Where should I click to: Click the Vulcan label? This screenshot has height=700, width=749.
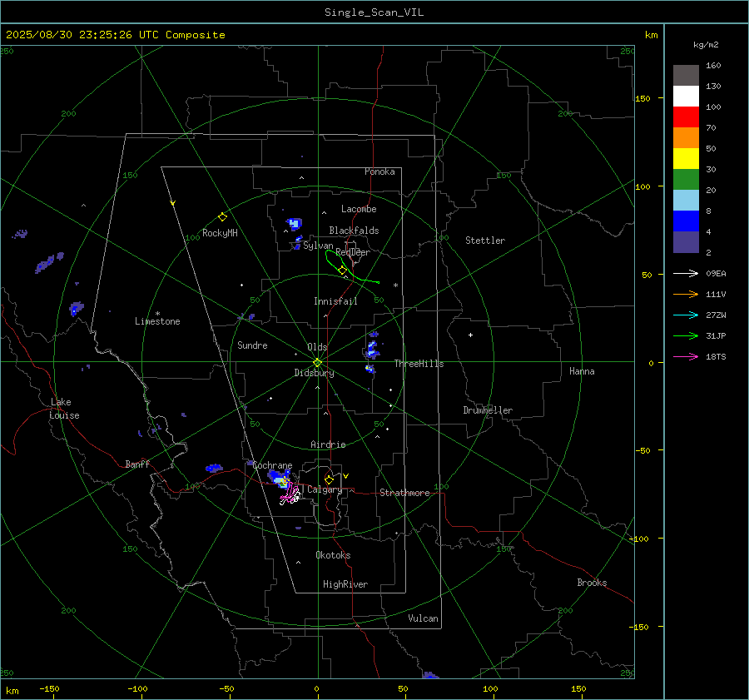[424, 618]
